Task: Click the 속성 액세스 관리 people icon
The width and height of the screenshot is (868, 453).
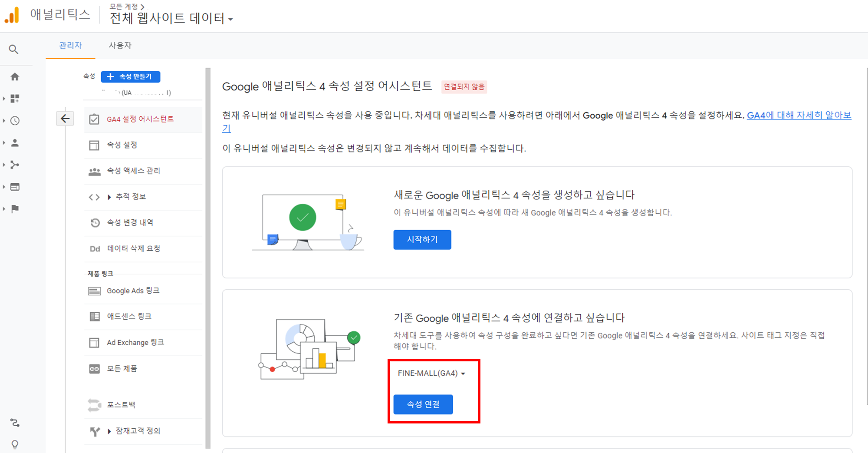Action: tap(94, 172)
